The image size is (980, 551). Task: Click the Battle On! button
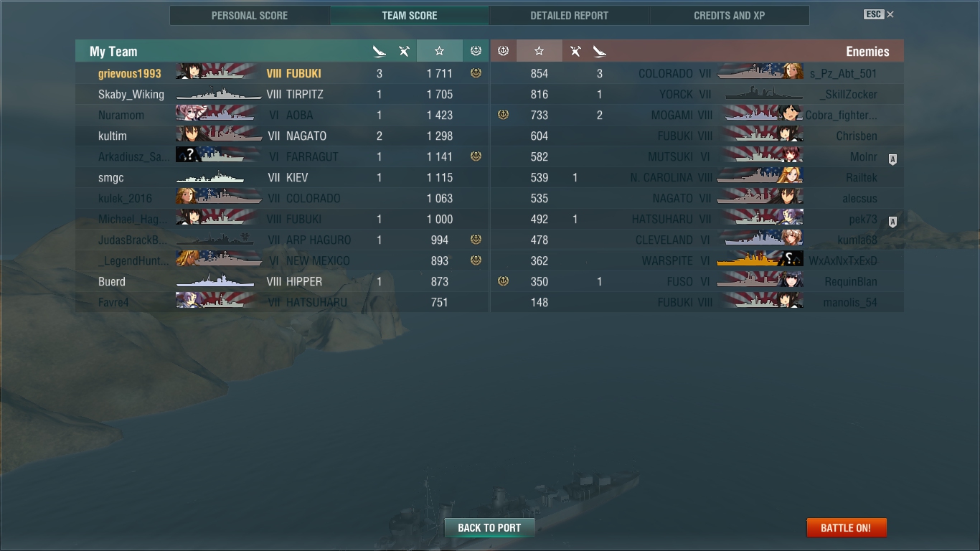[x=847, y=527]
